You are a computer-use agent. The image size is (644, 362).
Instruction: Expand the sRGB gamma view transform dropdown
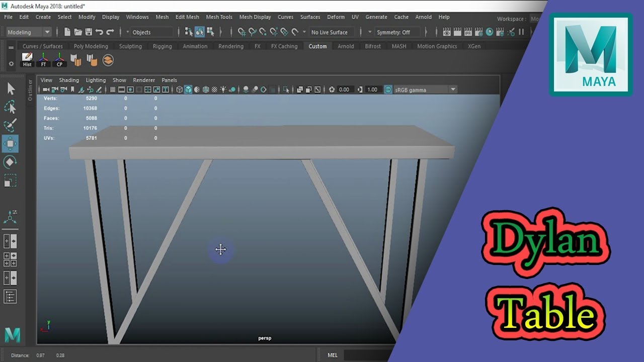426,89
